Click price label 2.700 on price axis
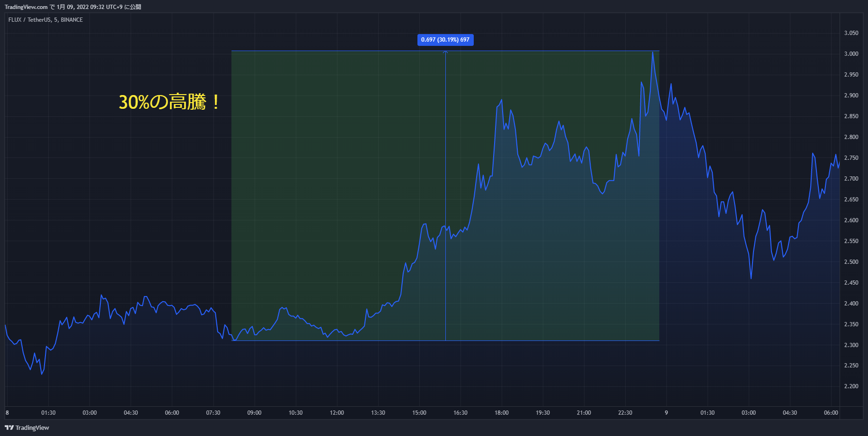This screenshot has height=436, width=868. pos(851,179)
